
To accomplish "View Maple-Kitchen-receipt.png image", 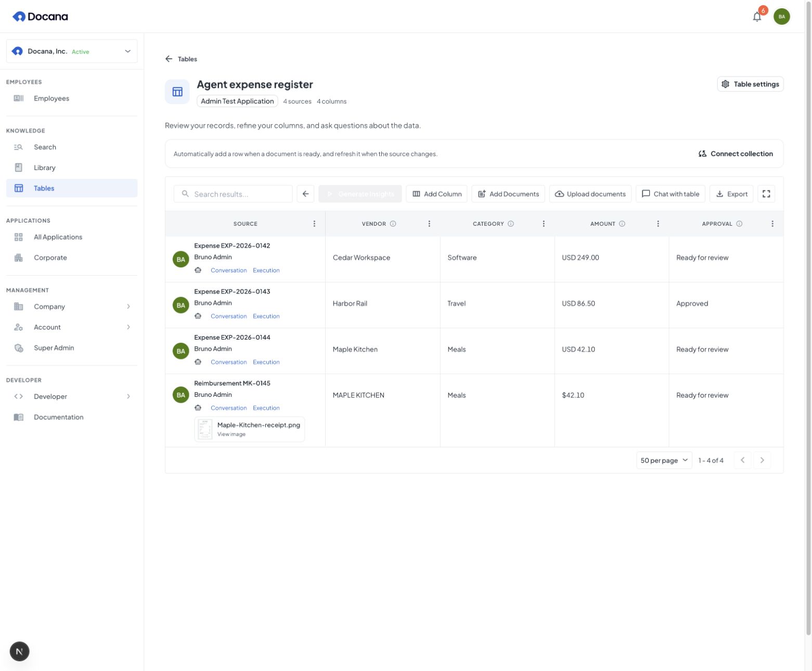I will click(250, 429).
